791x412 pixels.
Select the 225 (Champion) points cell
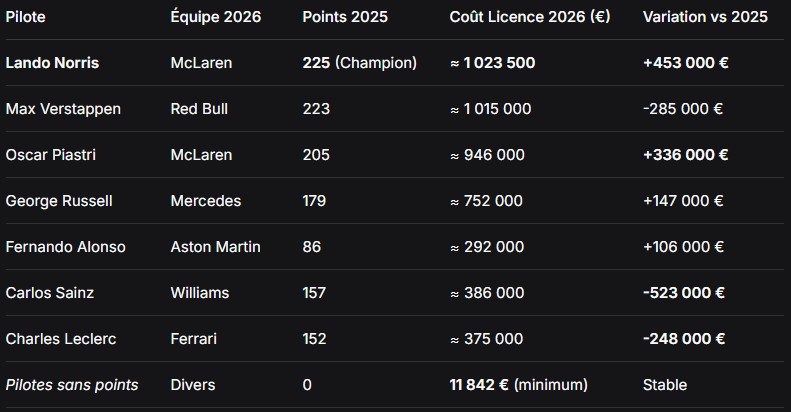click(359, 63)
